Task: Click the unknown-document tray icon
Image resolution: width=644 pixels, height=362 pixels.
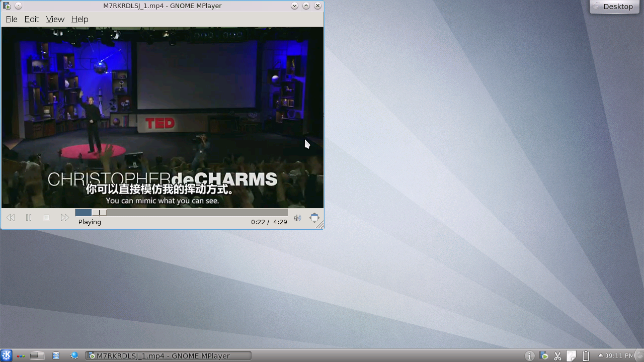Action: (x=571, y=356)
